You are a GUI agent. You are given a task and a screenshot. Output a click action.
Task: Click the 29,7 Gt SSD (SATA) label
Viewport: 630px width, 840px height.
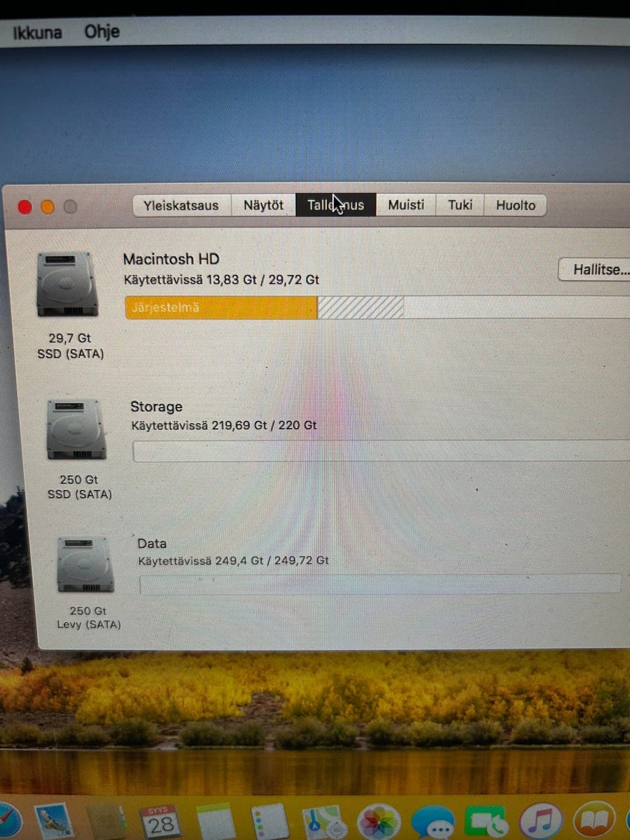coord(70,346)
